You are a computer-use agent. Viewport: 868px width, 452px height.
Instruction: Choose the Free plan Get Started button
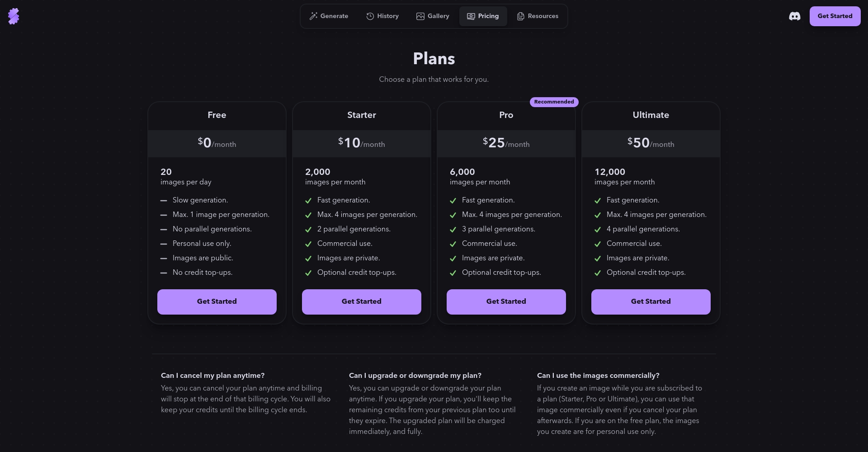[x=217, y=301]
